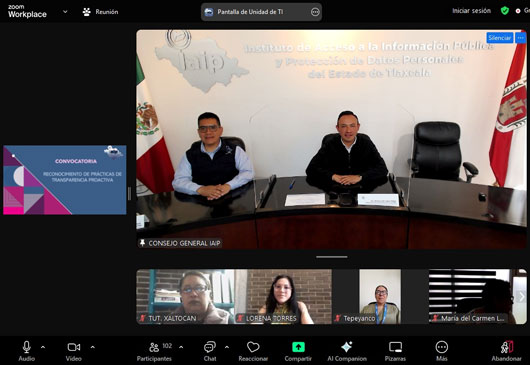Click the gallery strip divider handle
530x365 pixels.
pos(332,257)
